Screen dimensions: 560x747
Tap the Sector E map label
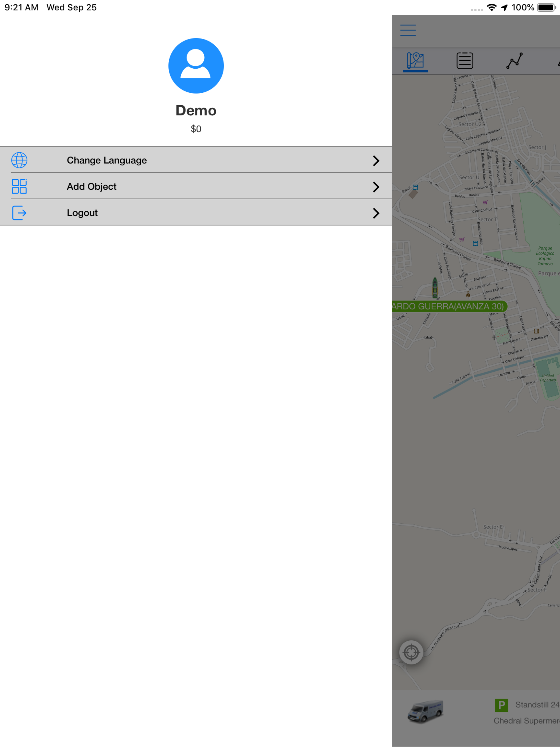(492, 527)
